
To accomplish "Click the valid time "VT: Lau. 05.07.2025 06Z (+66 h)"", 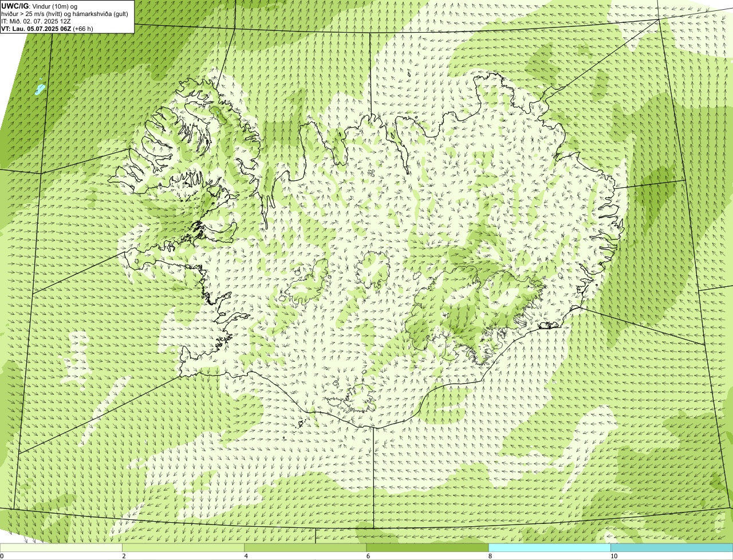I will pyautogui.click(x=47, y=28).
